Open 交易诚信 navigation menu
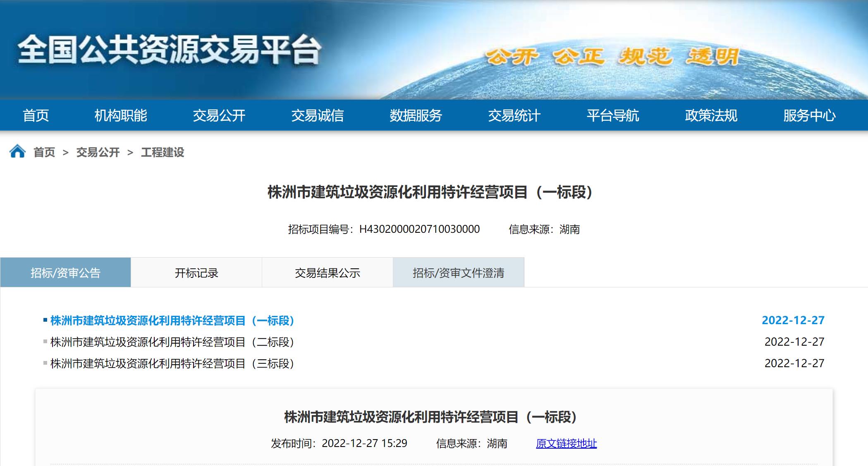This screenshot has height=466, width=868. pyautogui.click(x=318, y=115)
